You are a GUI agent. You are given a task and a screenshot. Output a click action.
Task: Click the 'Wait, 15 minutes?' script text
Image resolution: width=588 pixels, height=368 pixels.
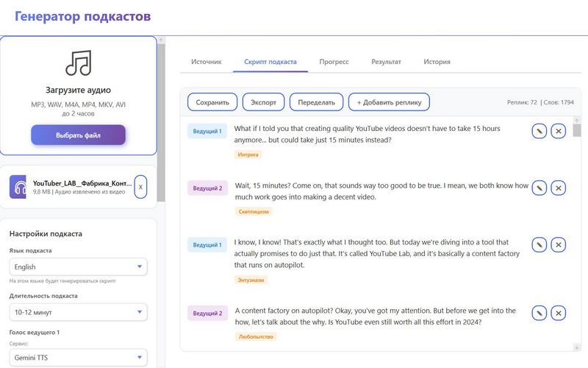tap(381, 191)
